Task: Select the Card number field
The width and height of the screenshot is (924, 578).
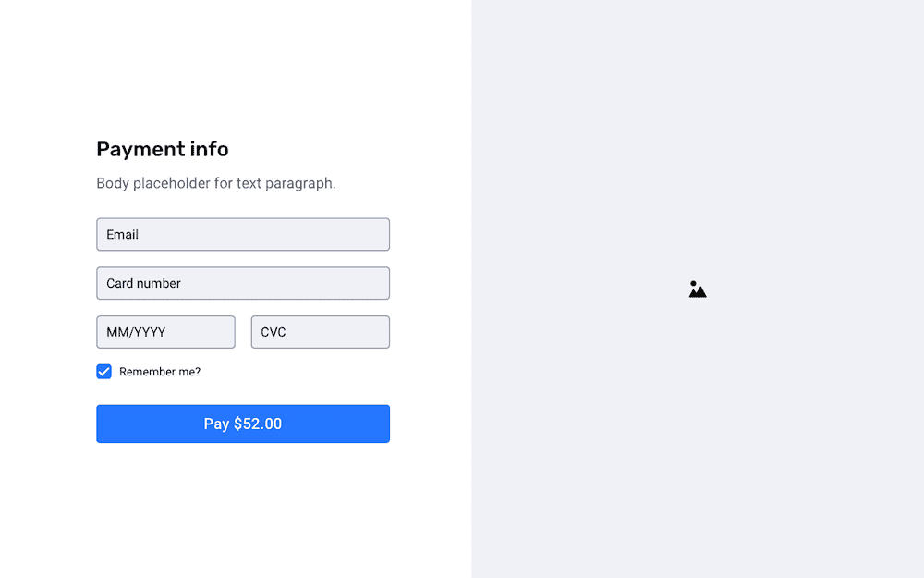Action: click(x=243, y=283)
